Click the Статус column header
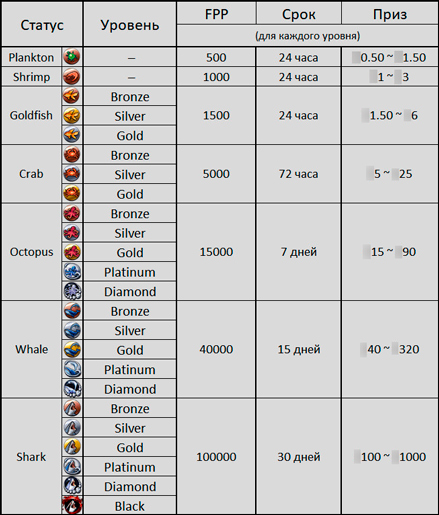Image resolution: width=439 pixels, height=515 pixels. pyautogui.click(x=42, y=24)
